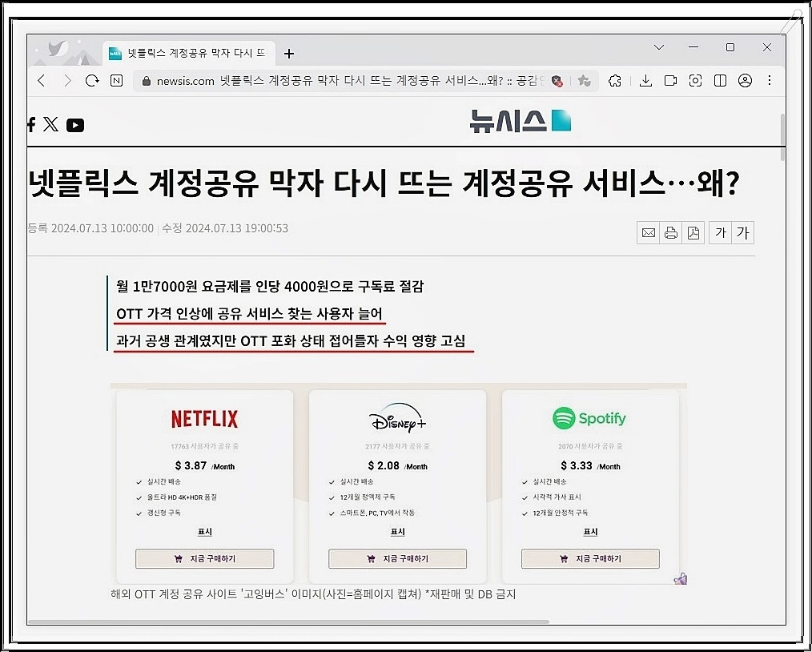Click 표시 link in Spotify card
This screenshot has height=652, width=812.
click(590, 532)
